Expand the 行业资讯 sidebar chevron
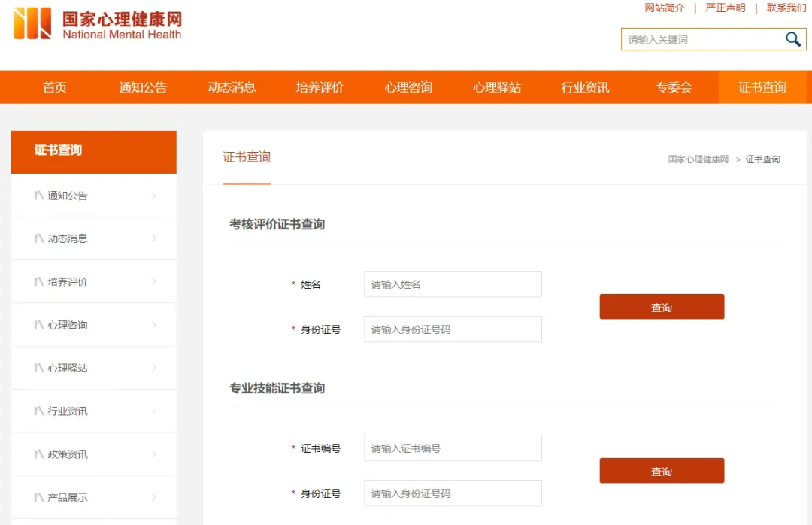Screen dimensions: 812x525 tap(154, 411)
